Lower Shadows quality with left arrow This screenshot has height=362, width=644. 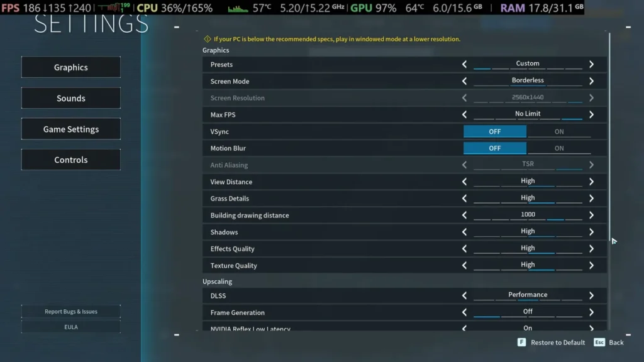(x=465, y=232)
